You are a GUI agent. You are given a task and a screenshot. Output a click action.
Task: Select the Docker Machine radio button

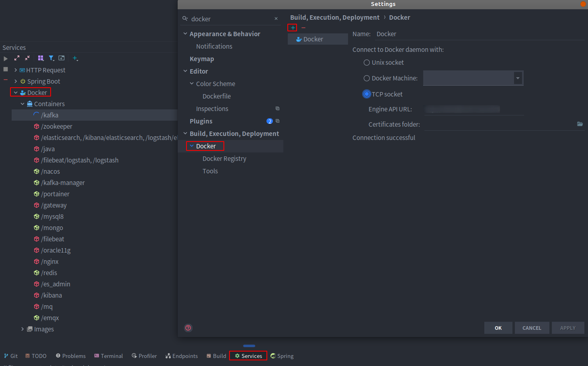click(x=367, y=78)
